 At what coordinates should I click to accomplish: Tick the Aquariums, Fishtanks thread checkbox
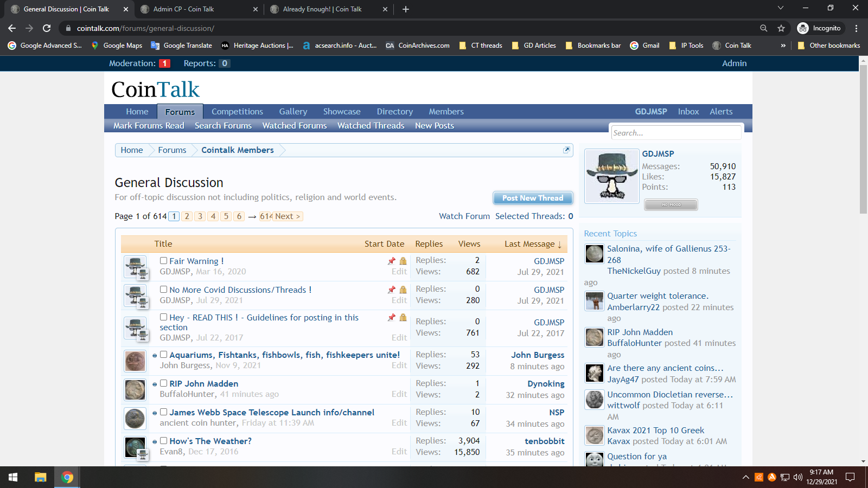163,355
